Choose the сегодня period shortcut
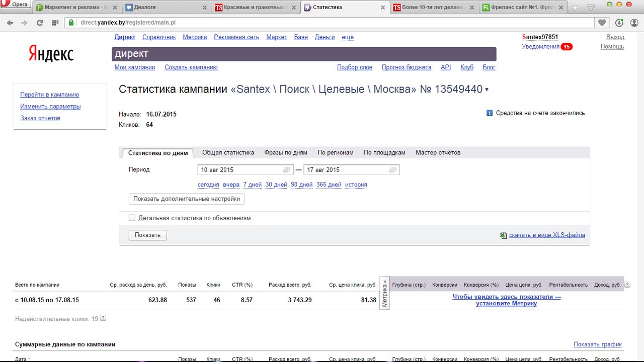Image resolution: width=644 pixels, height=362 pixels. click(208, 185)
